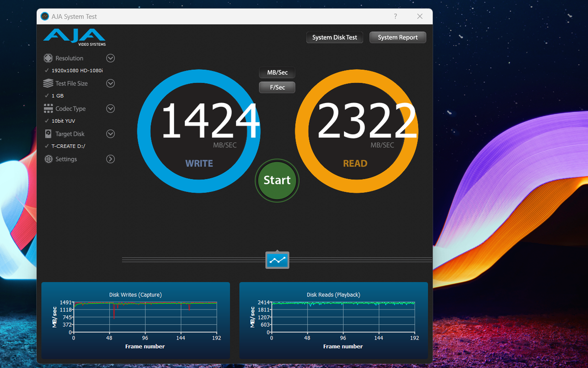
Task: Click the AJA Video Systems logo
Action: 73,36
